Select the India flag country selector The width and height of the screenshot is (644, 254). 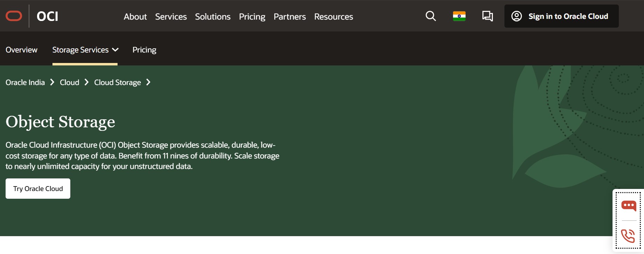click(x=459, y=16)
